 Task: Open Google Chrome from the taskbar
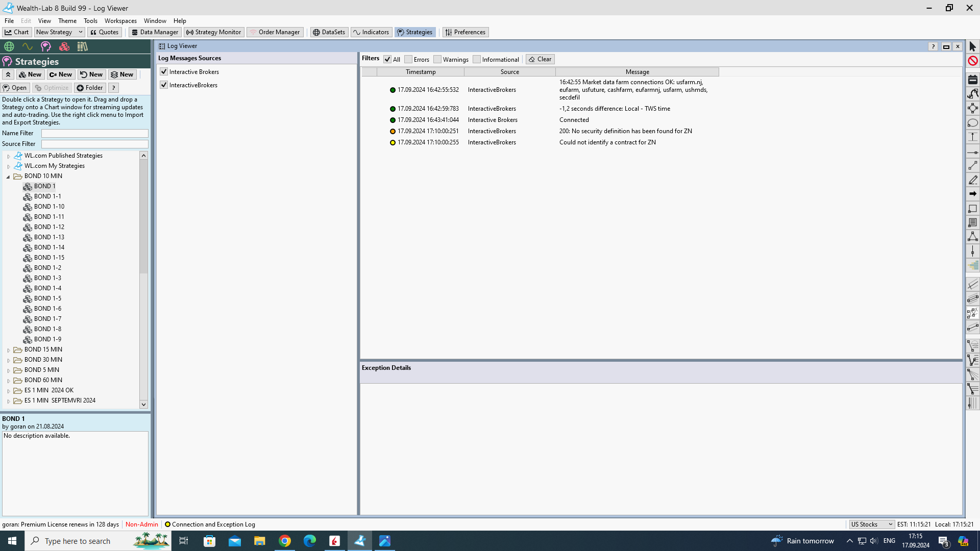285,541
